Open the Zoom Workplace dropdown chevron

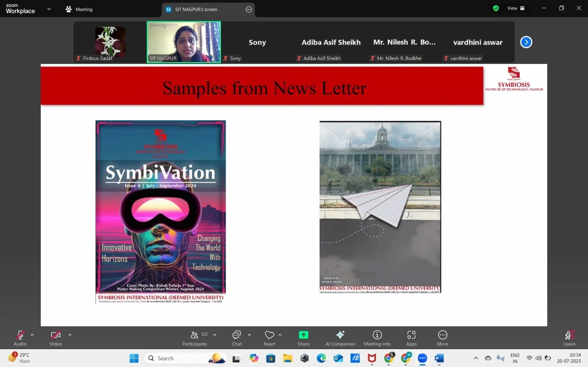(49, 9)
